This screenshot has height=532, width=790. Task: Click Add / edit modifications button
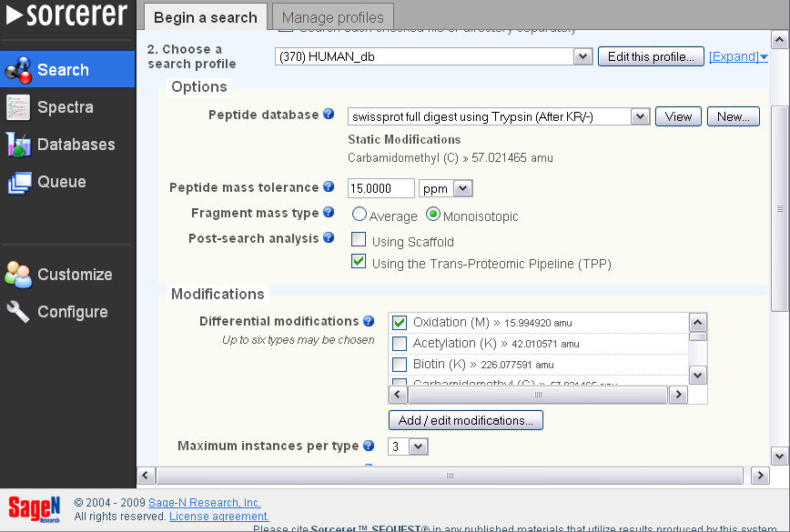coord(465,420)
